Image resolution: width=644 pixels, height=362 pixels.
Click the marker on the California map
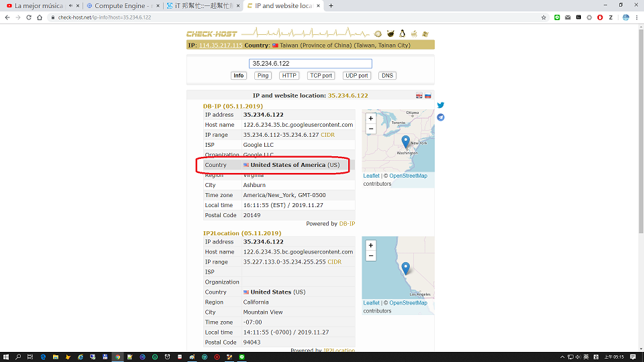[x=405, y=268]
